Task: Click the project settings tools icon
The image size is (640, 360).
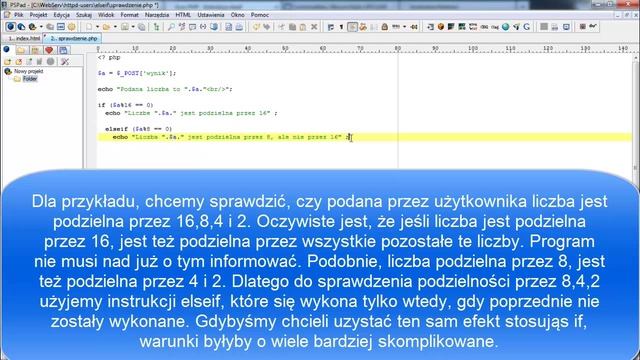Action: click(64, 62)
